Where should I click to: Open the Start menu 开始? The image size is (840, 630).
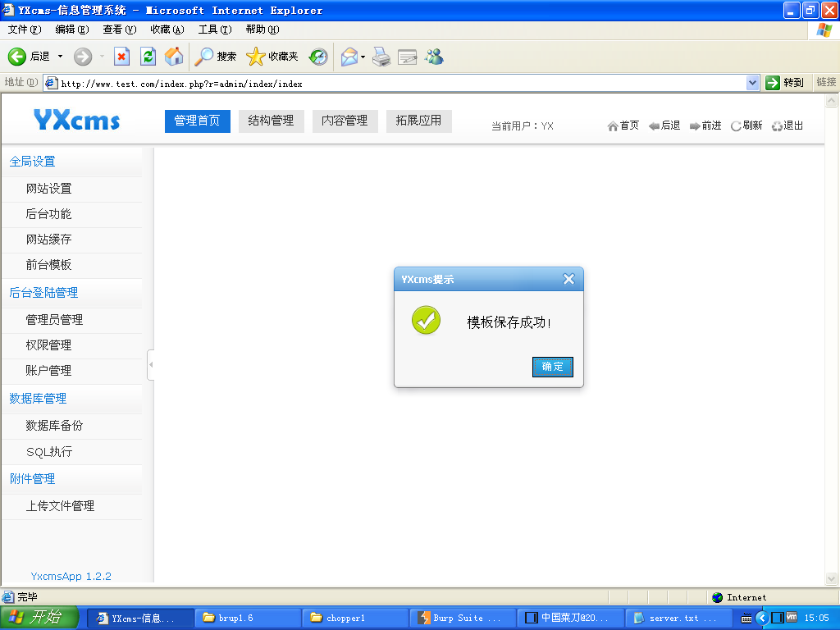click(x=39, y=618)
